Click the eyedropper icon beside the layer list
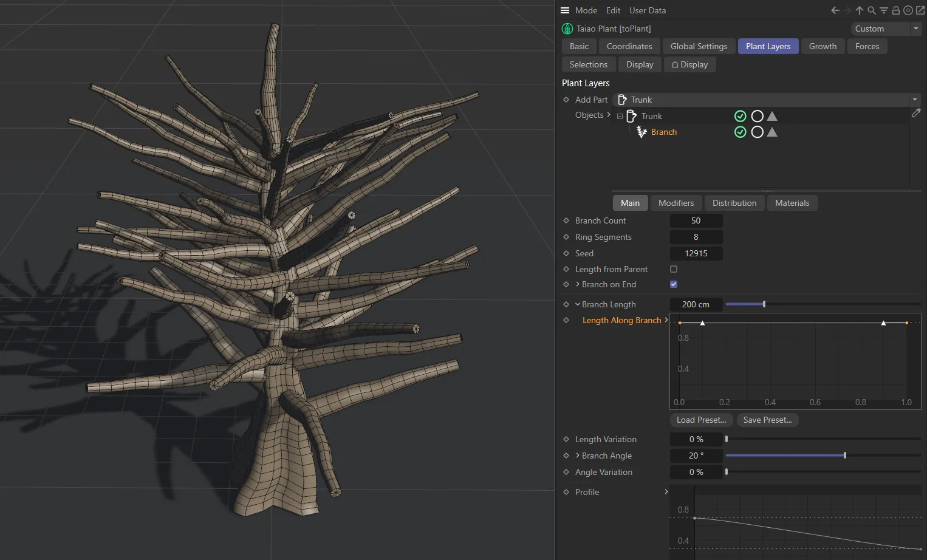 point(917,113)
